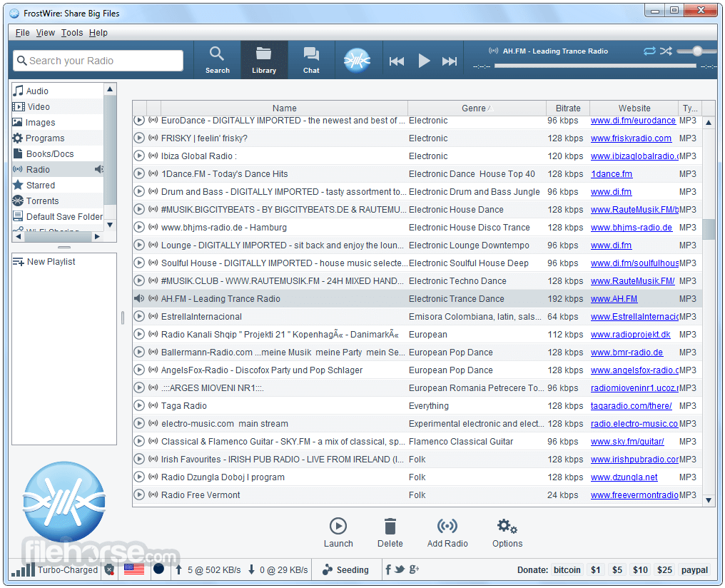Click the Seeding status indicator

pos(345,569)
